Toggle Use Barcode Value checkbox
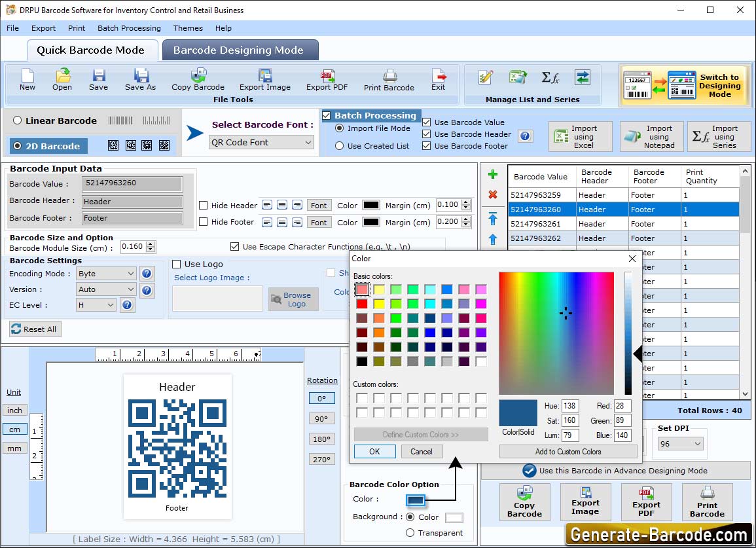 click(x=426, y=122)
